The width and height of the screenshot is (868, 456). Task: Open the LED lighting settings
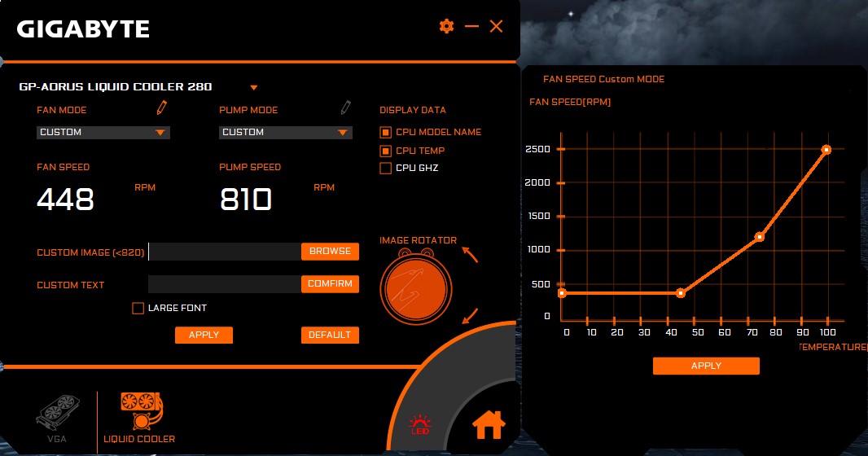click(420, 424)
